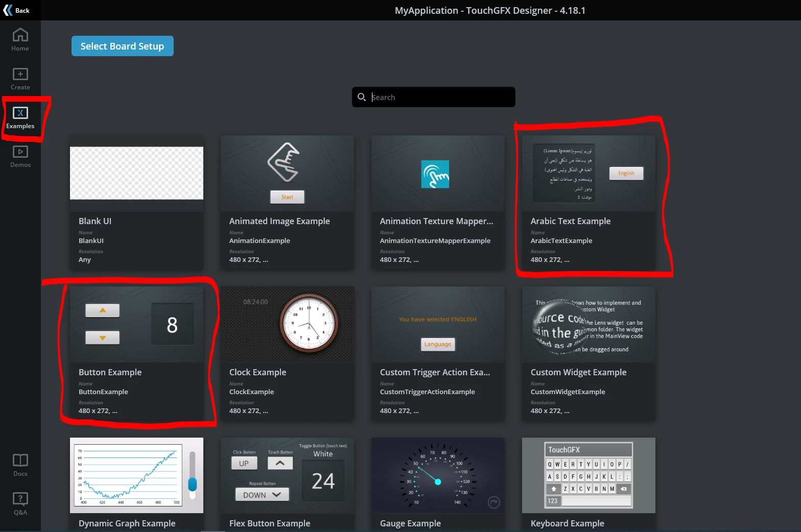Select the Clock Example thumbnail
801x532 pixels.
tap(287, 324)
